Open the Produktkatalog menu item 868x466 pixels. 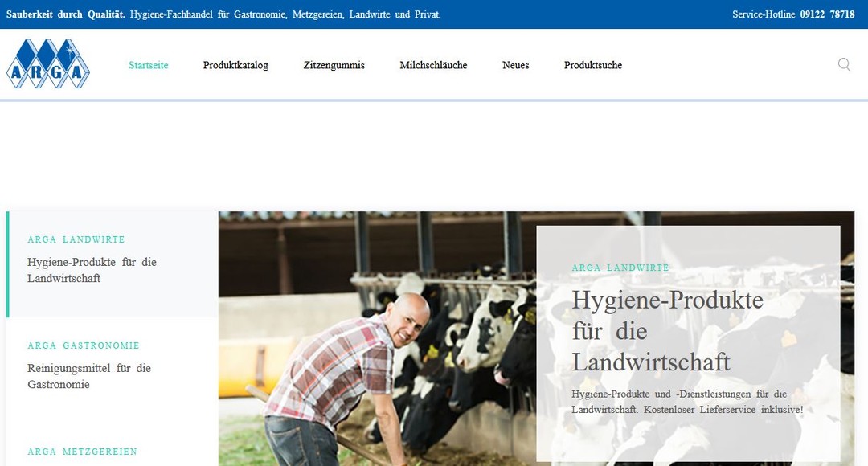click(236, 65)
